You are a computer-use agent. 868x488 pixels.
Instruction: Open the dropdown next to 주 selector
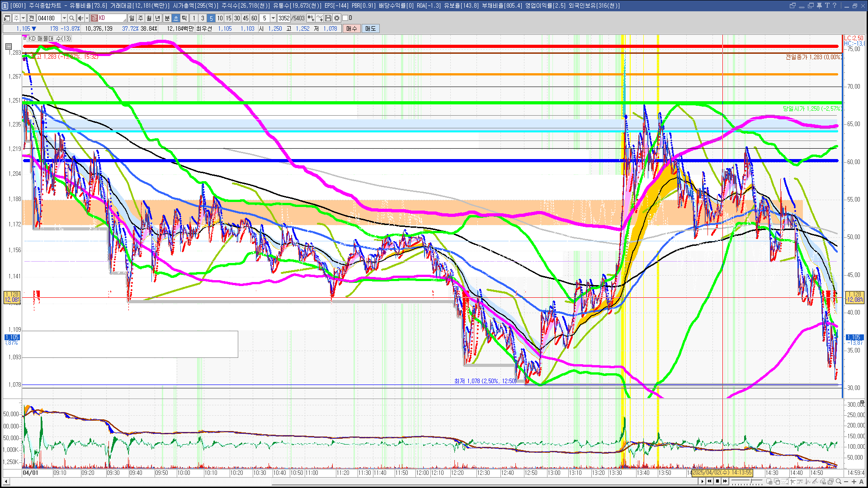click(23, 18)
